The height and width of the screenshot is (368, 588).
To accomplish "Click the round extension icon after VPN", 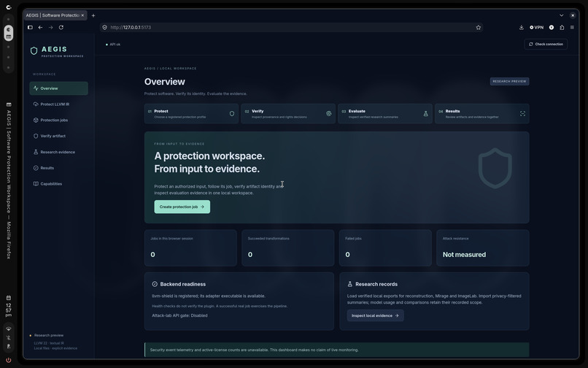I will 552,28.
